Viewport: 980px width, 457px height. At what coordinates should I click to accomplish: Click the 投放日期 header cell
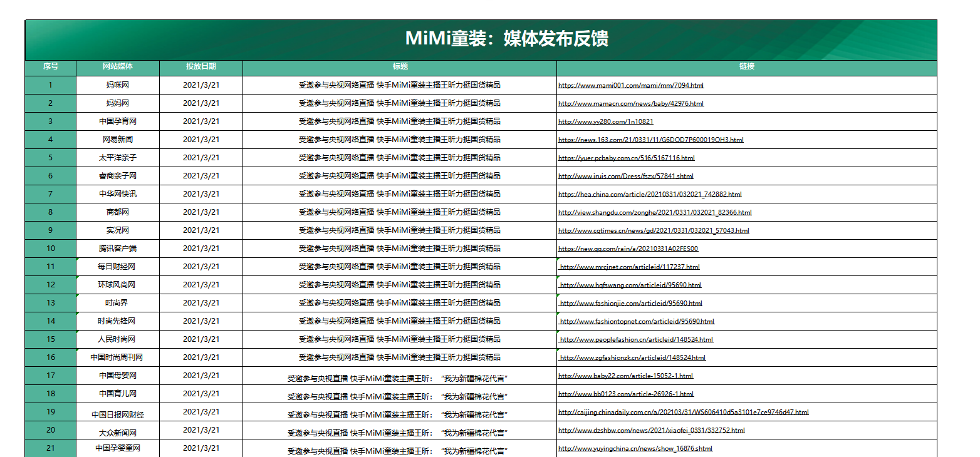point(201,66)
